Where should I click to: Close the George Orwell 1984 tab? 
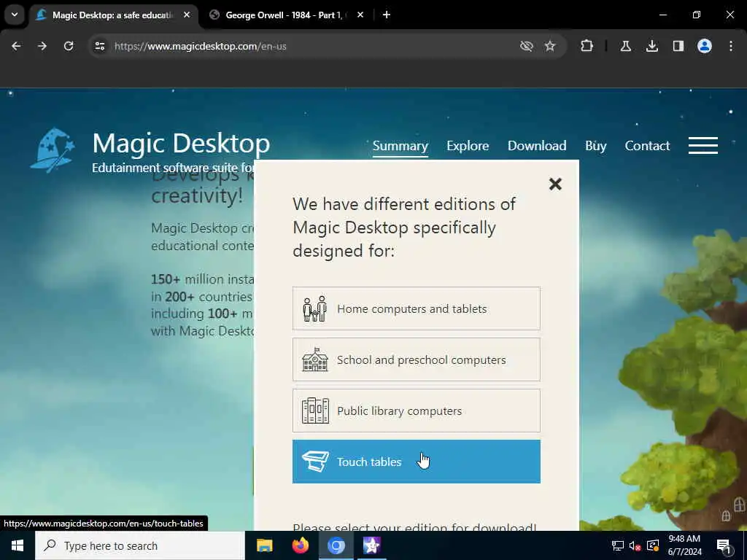(x=360, y=15)
